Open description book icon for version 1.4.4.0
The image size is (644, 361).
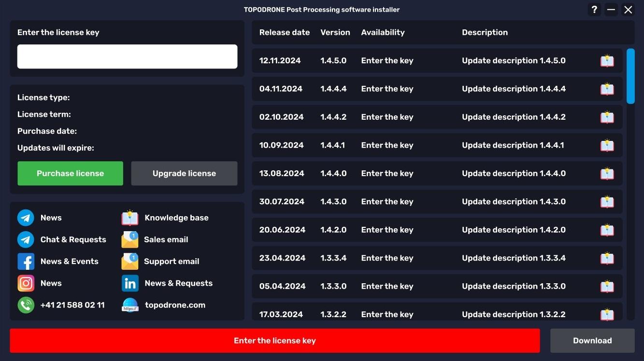point(607,174)
